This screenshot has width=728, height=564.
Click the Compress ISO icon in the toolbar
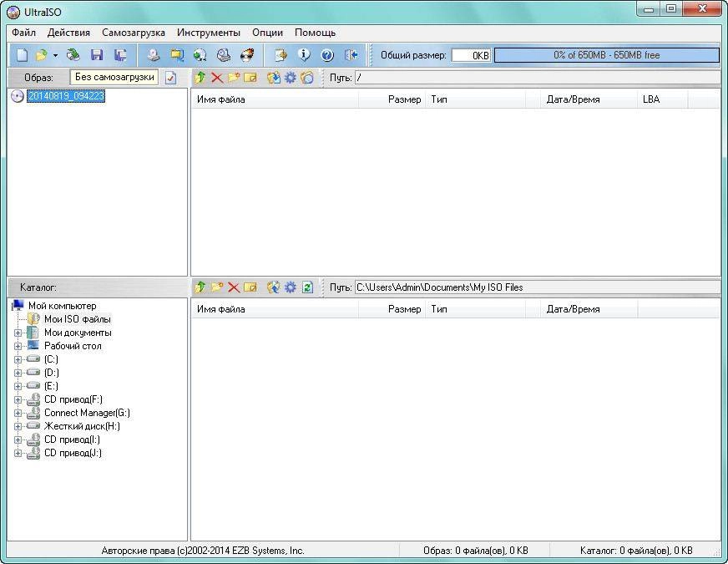(x=176, y=55)
